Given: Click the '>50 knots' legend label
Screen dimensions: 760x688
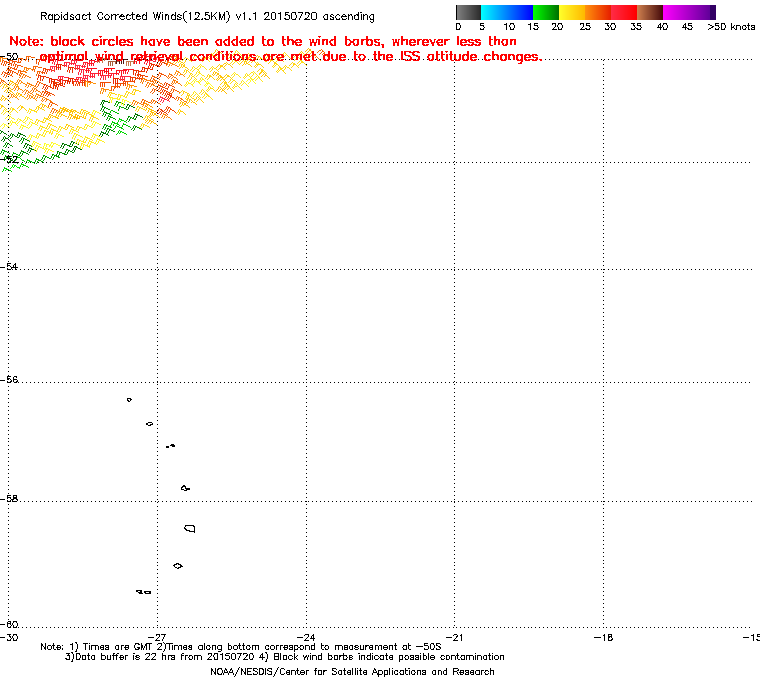Looking at the screenshot, I should coord(731,27).
